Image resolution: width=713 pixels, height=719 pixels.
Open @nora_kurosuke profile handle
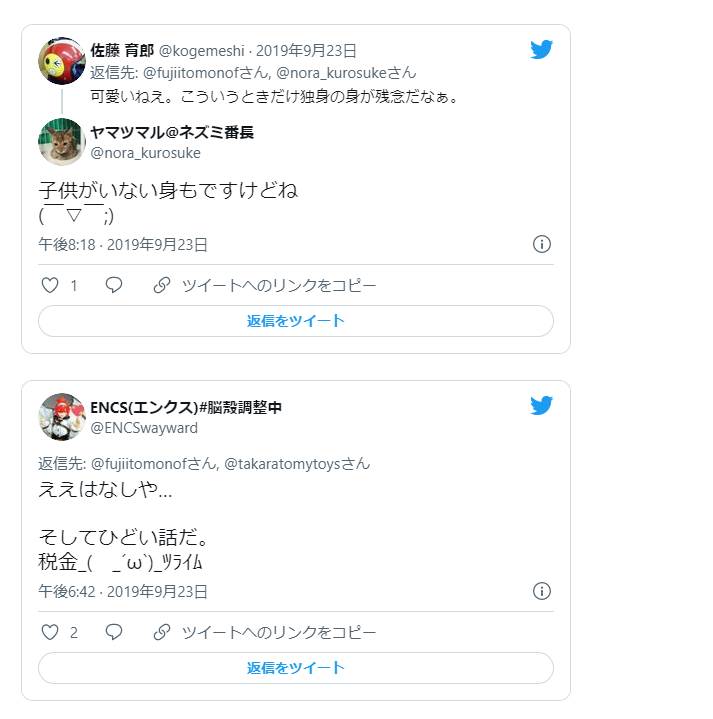point(145,153)
